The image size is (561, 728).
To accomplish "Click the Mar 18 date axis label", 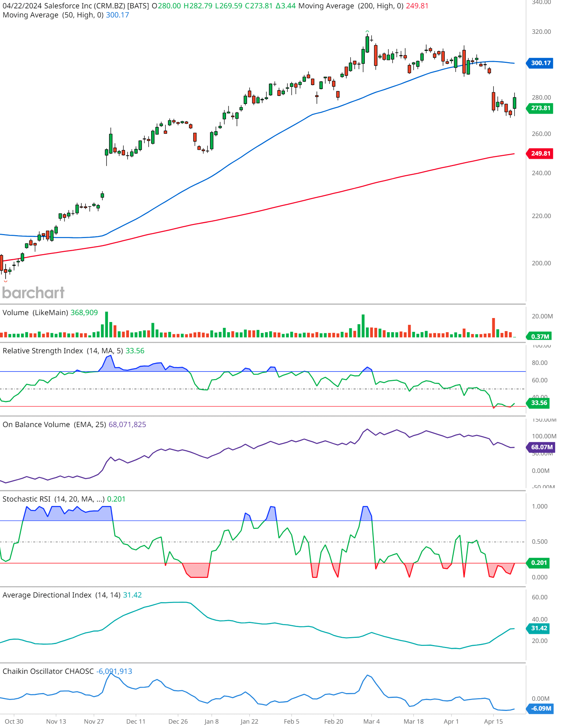I will point(413,721).
